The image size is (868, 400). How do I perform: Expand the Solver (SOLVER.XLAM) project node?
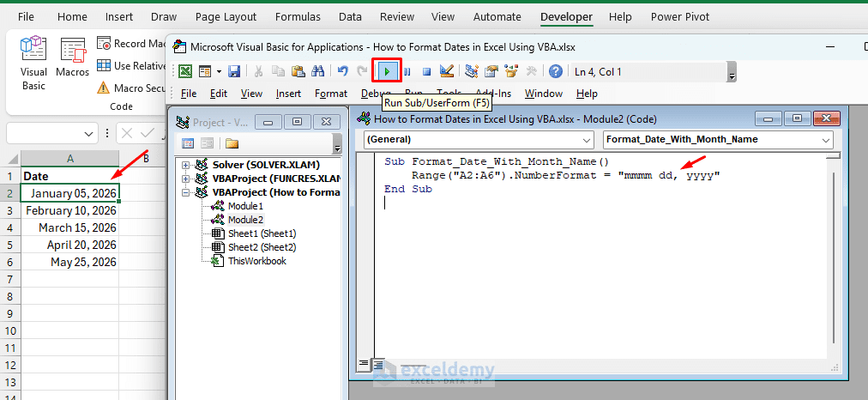pyautogui.click(x=185, y=165)
